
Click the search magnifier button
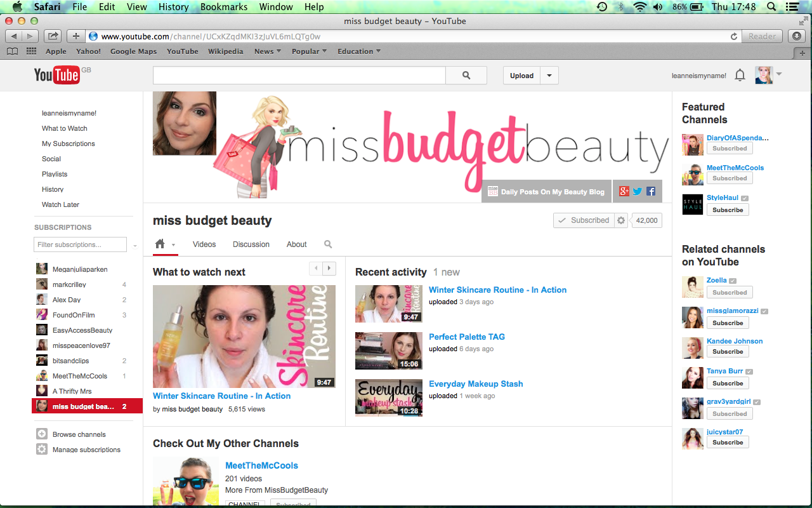pyautogui.click(x=466, y=76)
